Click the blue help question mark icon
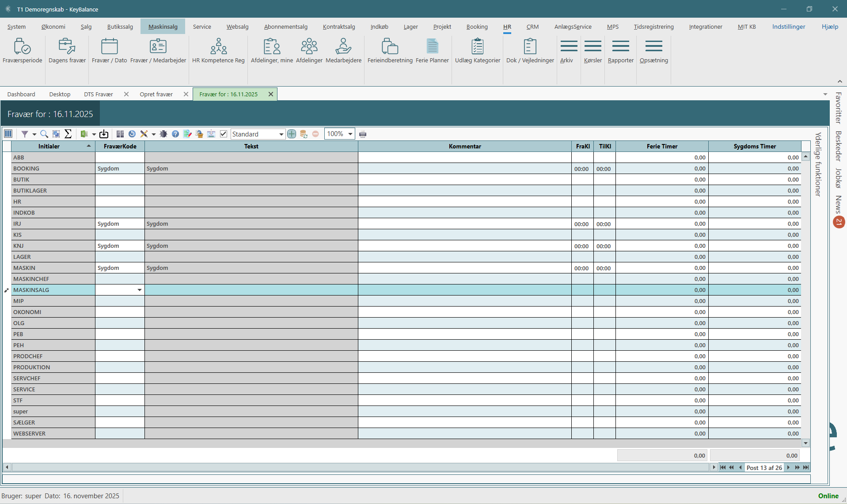Viewport: 847px width, 504px height. (175, 134)
